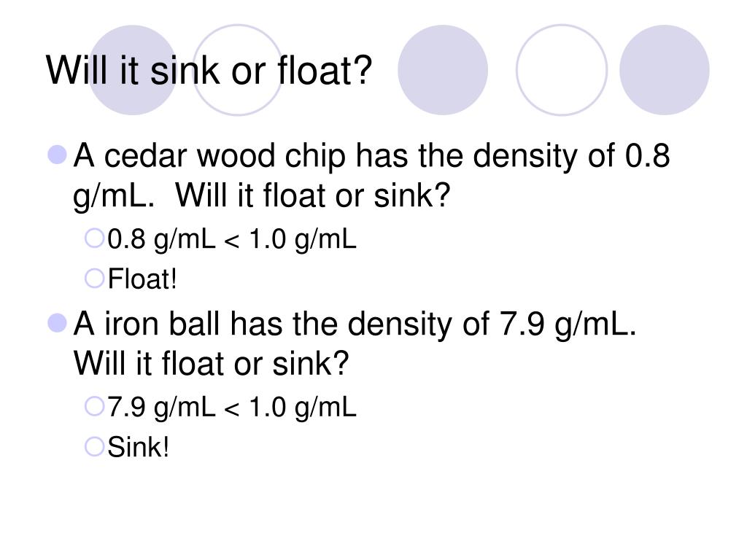Click the filled lavender circle right of the title

coord(443,70)
